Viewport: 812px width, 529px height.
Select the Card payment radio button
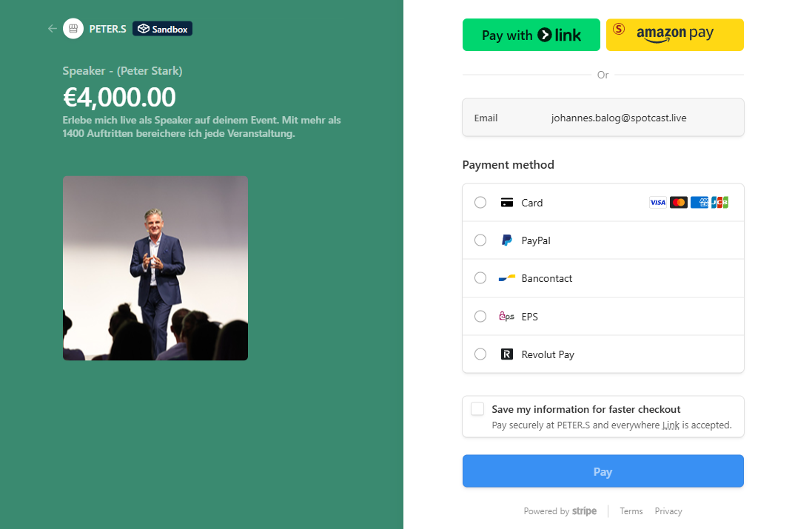tap(480, 202)
